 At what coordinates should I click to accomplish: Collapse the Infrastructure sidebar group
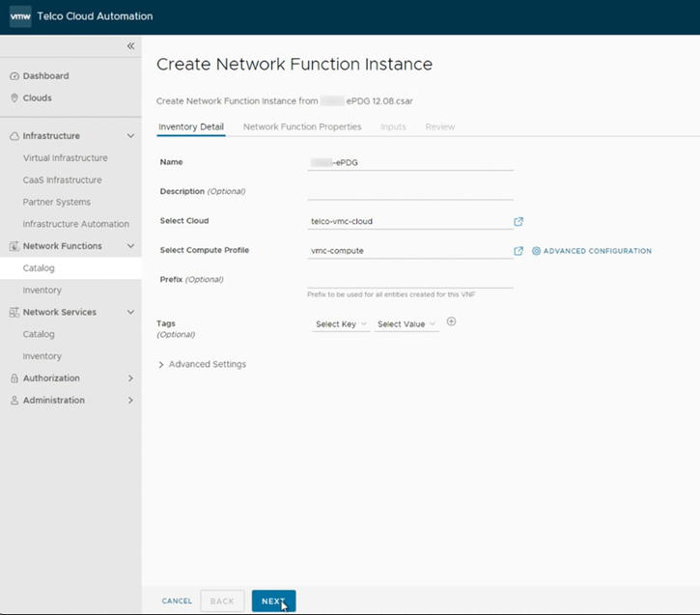[130, 136]
